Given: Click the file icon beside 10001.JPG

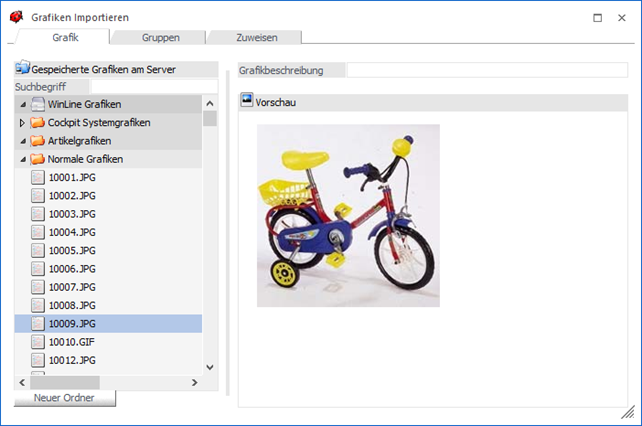Looking at the screenshot, I should pos(38,178).
